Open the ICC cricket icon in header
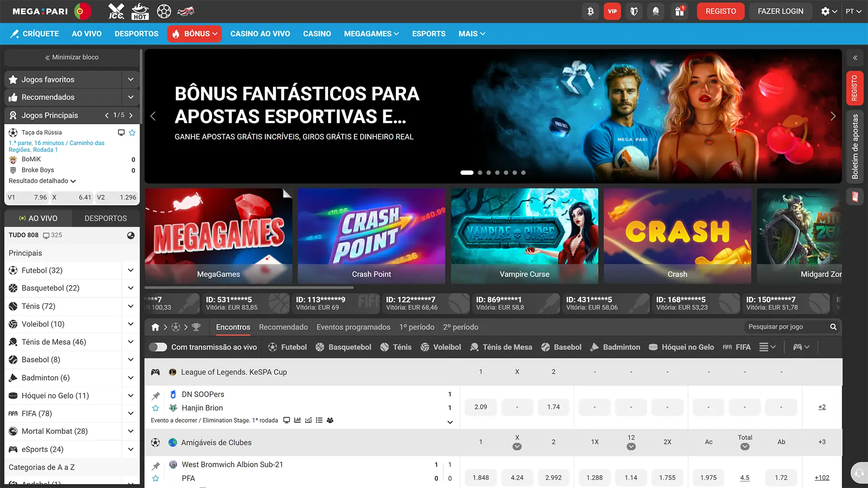The width and height of the screenshot is (868, 488). [116, 11]
